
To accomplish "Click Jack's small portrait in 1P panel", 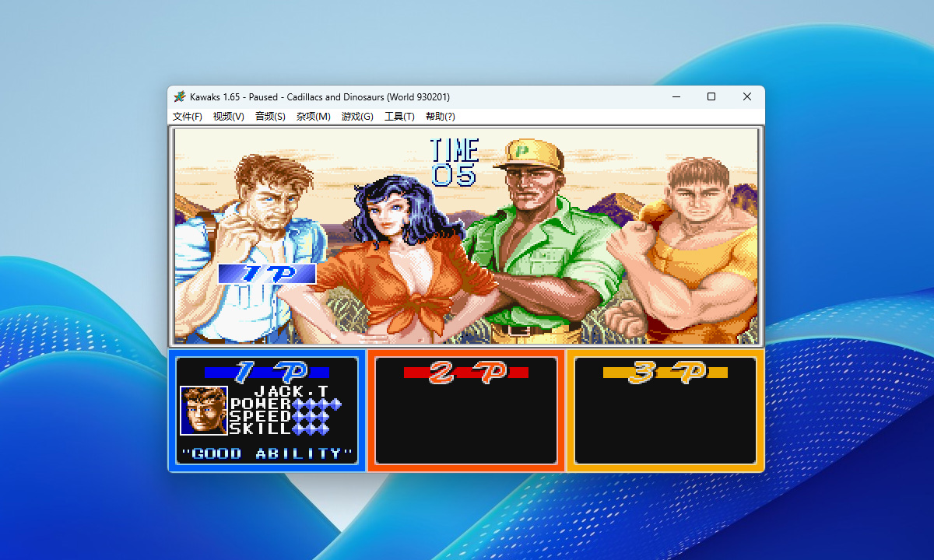I will point(204,410).
